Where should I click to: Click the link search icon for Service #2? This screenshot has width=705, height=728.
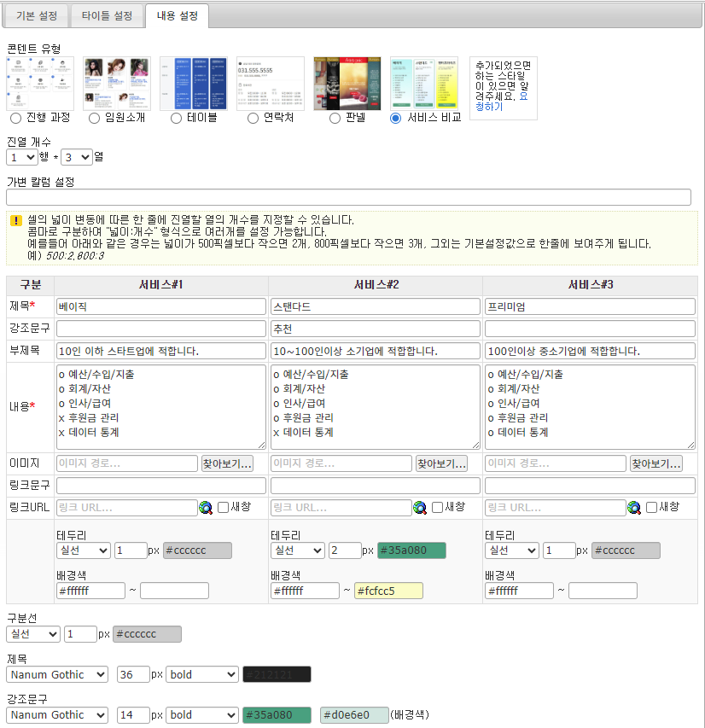pyautogui.click(x=420, y=508)
